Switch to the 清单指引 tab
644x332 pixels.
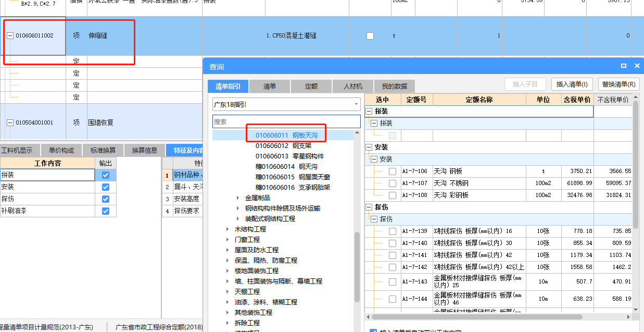pos(228,87)
